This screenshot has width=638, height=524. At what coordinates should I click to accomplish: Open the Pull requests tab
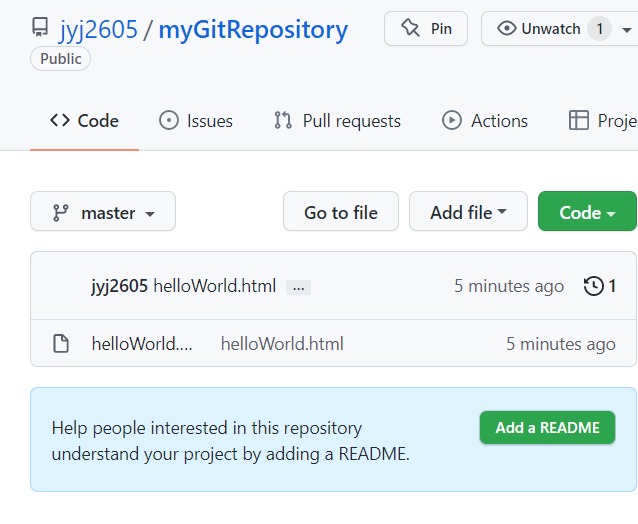(337, 121)
